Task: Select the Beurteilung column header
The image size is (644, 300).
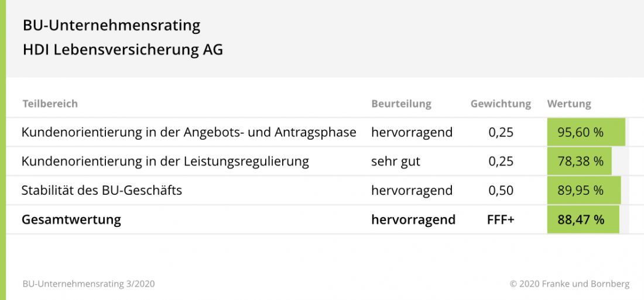Action: point(401,104)
